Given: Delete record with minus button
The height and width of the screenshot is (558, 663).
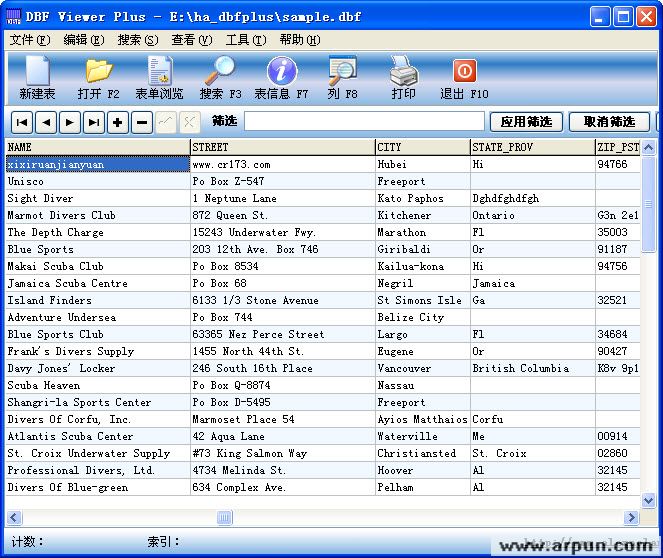Looking at the screenshot, I should tap(142, 122).
